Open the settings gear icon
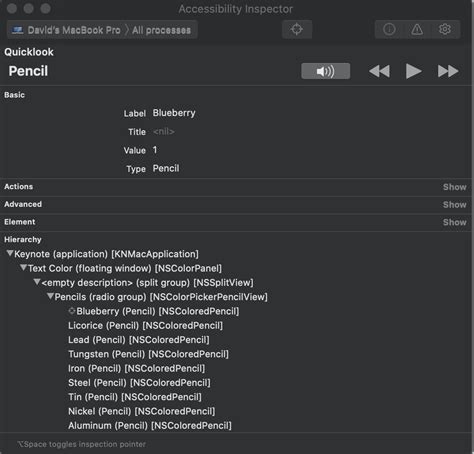Screen dimensions: 474x454 pyautogui.click(x=445, y=29)
